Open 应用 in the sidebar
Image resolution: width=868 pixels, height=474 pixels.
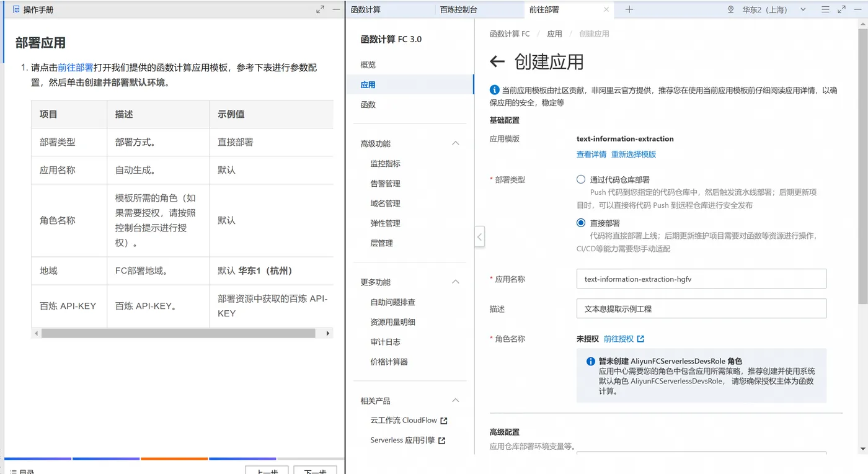pyautogui.click(x=410, y=84)
